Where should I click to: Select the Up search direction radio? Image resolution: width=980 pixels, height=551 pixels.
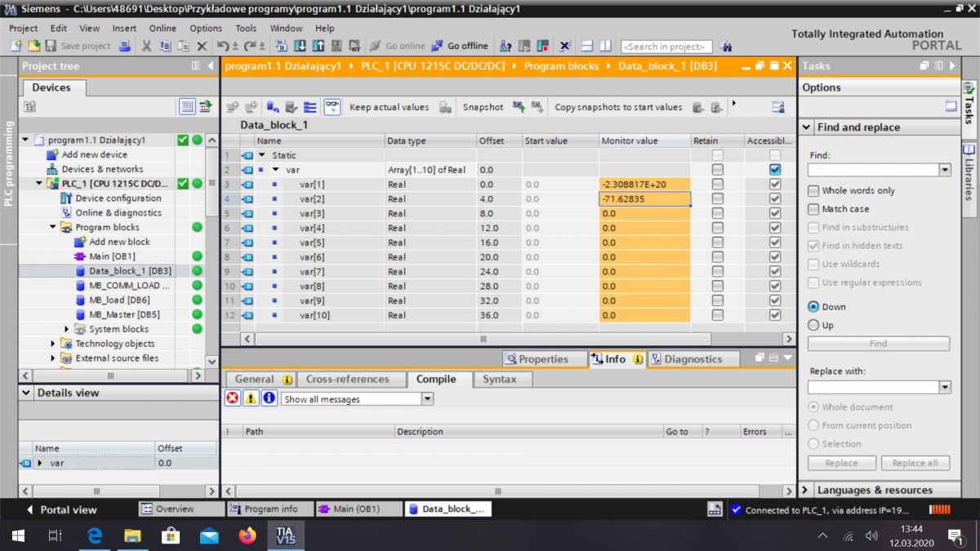(813, 325)
